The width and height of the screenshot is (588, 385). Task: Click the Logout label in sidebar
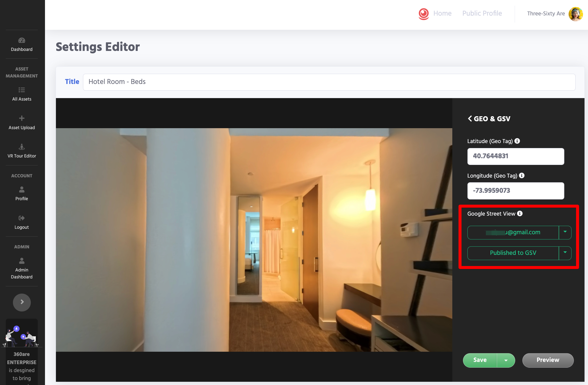[22, 227]
